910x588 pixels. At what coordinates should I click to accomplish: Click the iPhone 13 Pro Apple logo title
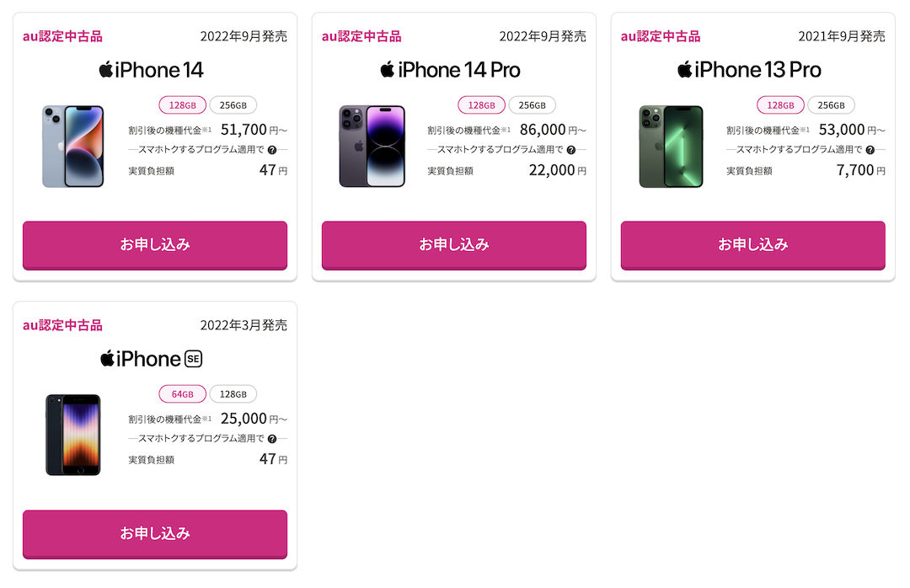[749, 69]
